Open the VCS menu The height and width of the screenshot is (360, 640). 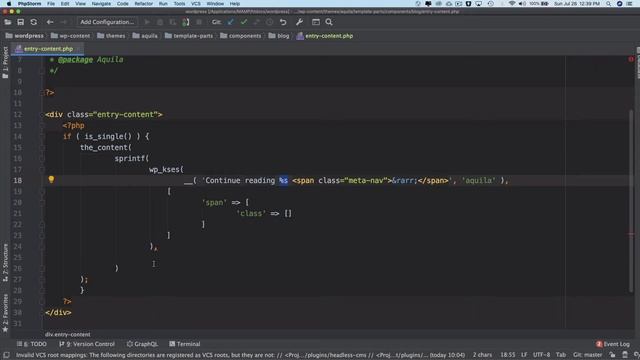[196, 4]
